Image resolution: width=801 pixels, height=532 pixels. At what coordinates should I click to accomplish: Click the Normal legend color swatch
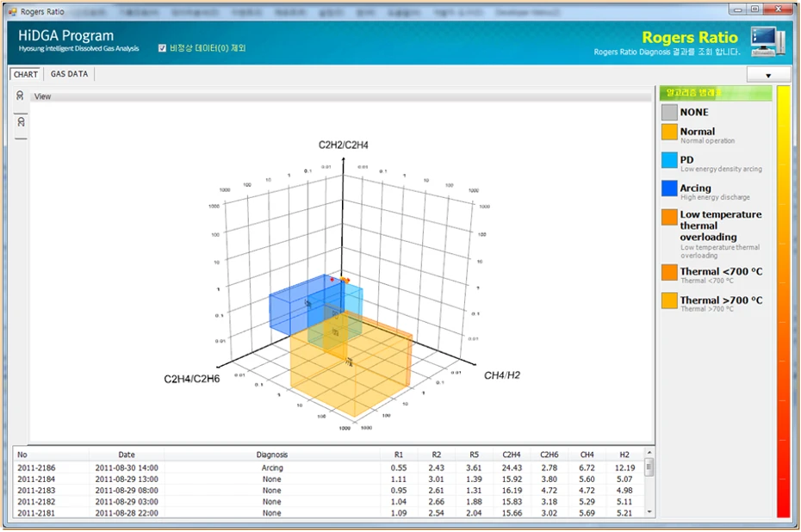pyautogui.click(x=669, y=132)
